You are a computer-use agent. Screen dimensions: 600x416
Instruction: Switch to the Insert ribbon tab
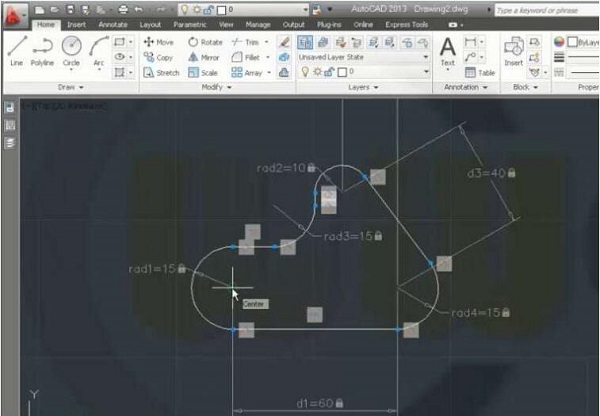click(77, 24)
